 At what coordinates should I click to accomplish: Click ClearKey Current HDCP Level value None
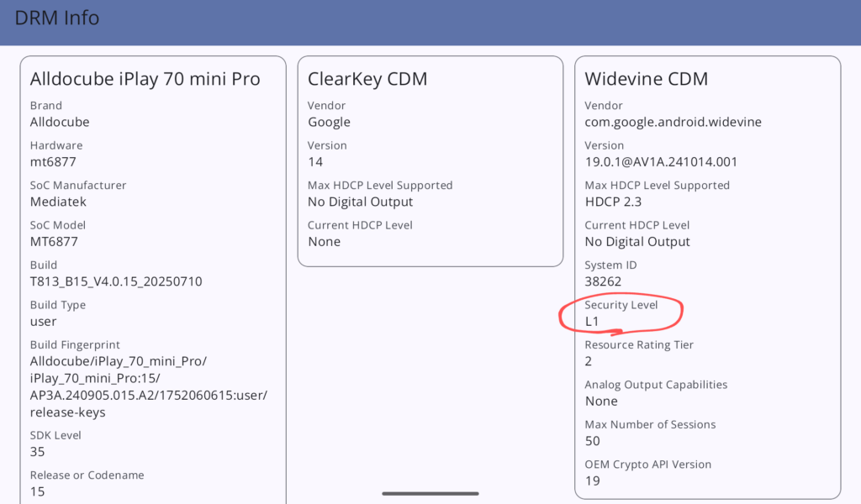pos(324,242)
